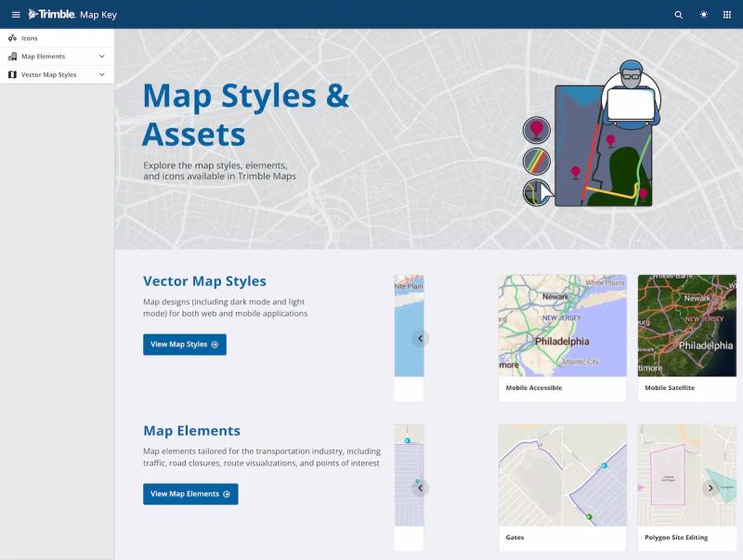Select Icons in the sidebar menu

tap(30, 37)
